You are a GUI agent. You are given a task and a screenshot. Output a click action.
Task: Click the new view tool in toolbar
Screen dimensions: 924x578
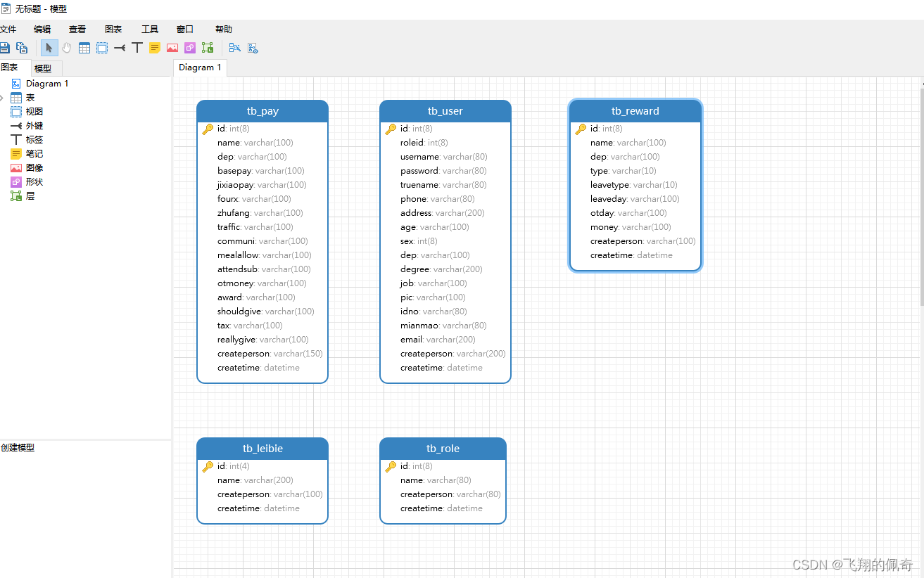point(102,48)
